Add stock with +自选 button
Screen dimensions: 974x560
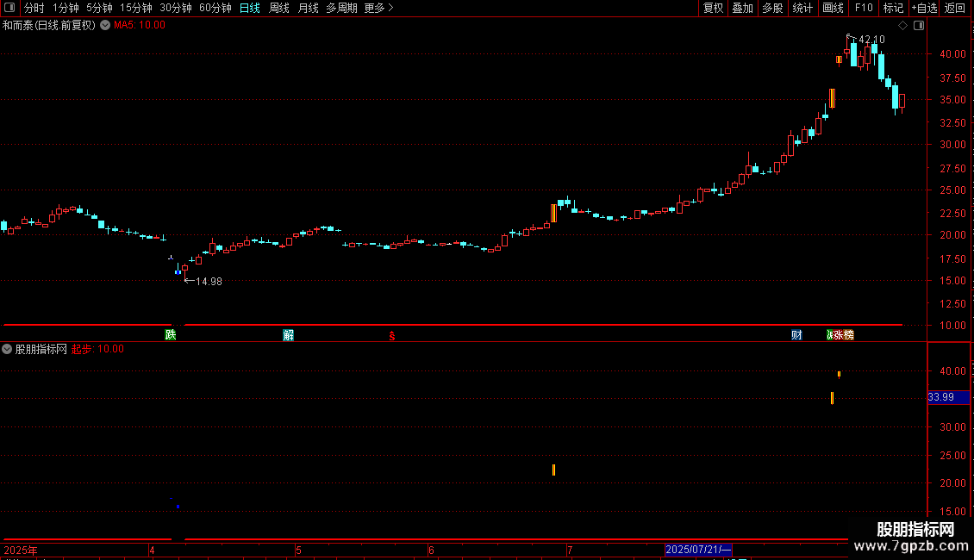pos(924,8)
